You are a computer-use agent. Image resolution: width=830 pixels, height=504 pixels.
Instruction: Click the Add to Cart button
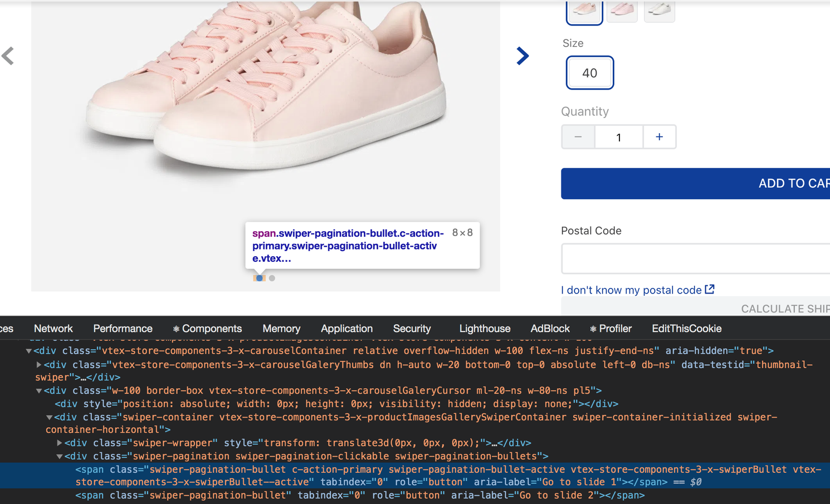click(x=695, y=183)
